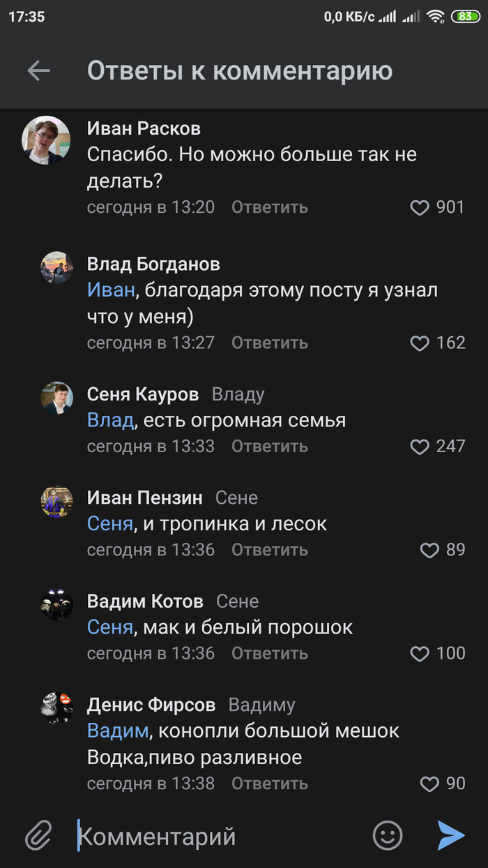Like Влад Богданов's comment with the heart
488x868 pixels.
(419, 343)
